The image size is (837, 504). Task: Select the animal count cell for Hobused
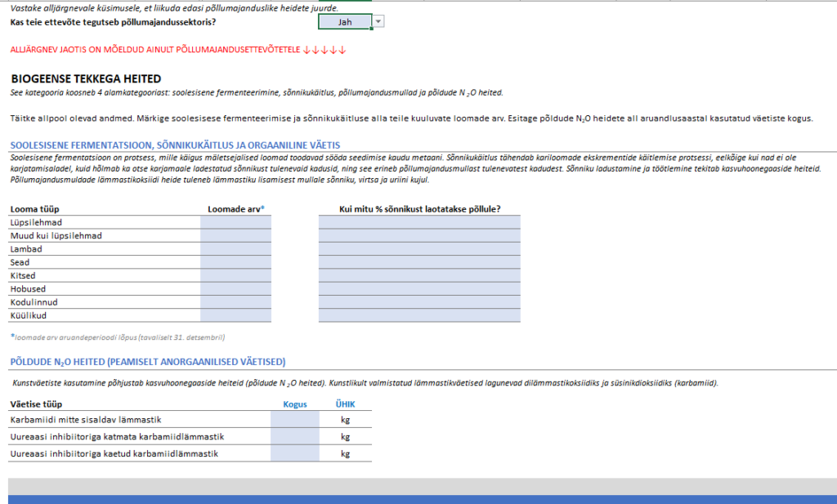(235, 289)
